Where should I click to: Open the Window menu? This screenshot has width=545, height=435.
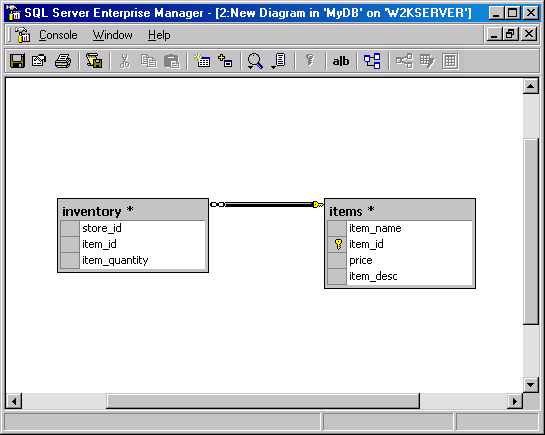coord(112,35)
